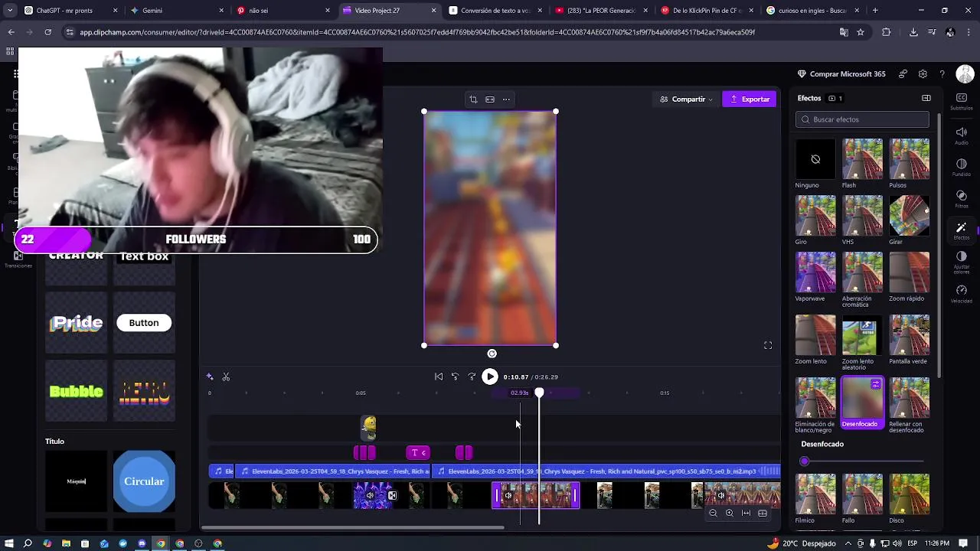
Task: Apply the Zoom rápido effect
Action: pyautogui.click(x=910, y=272)
